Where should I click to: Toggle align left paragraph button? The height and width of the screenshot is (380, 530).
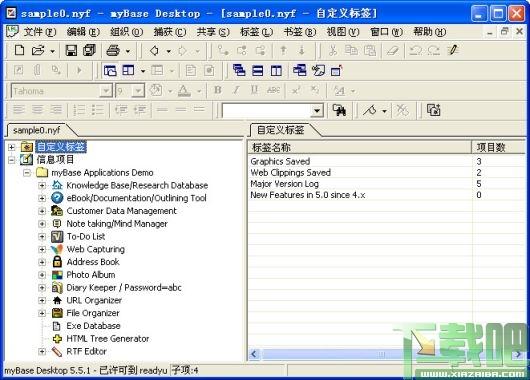point(19,110)
